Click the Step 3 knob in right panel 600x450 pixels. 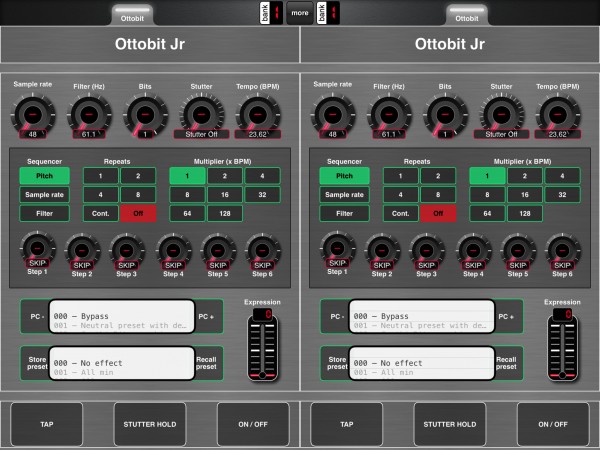(x=427, y=251)
